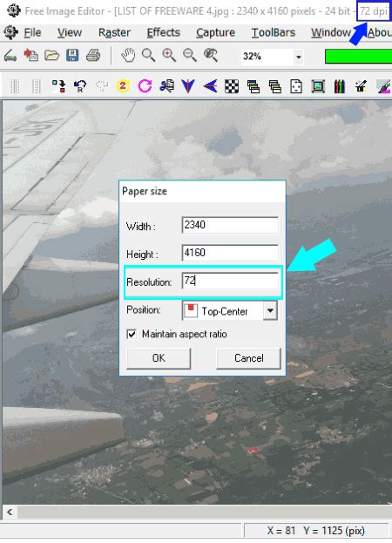Click OK in the Paper size dialog
The width and height of the screenshot is (392, 543).
[x=159, y=358]
